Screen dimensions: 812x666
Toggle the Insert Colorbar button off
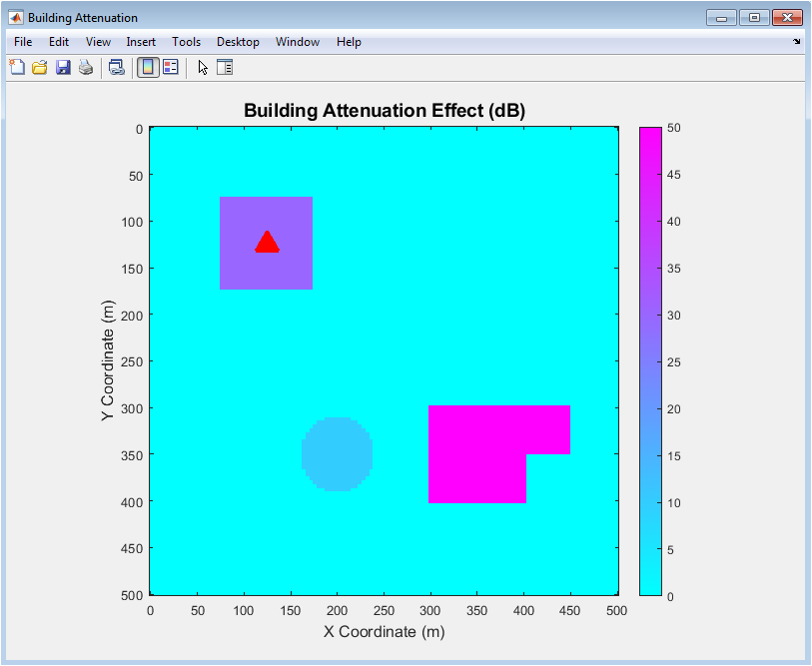[x=147, y=67]
